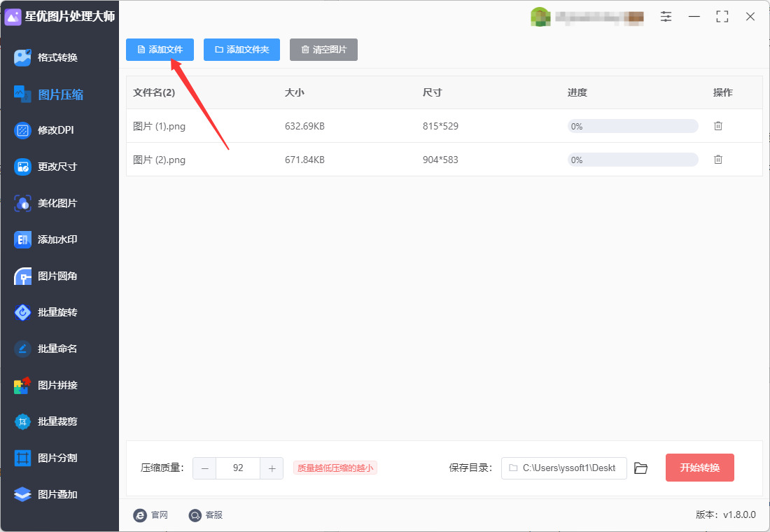Open the 图片分割 image split tool
The height and width of the screenshot is (532, 770).
(x=45, y=458)
